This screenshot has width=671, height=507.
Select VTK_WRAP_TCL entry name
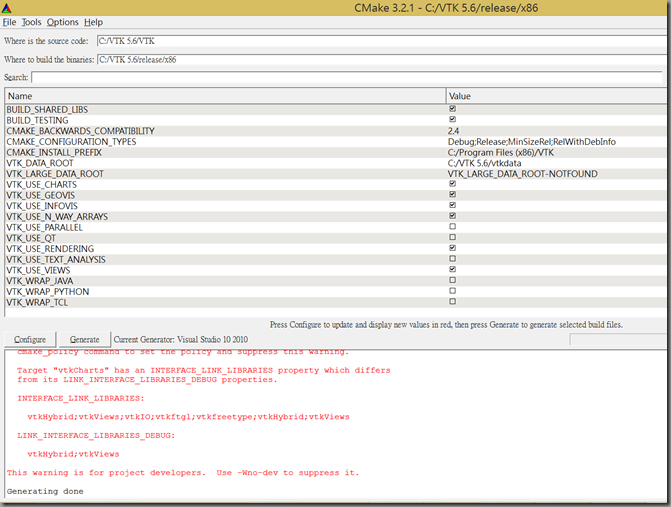point(37,302)
